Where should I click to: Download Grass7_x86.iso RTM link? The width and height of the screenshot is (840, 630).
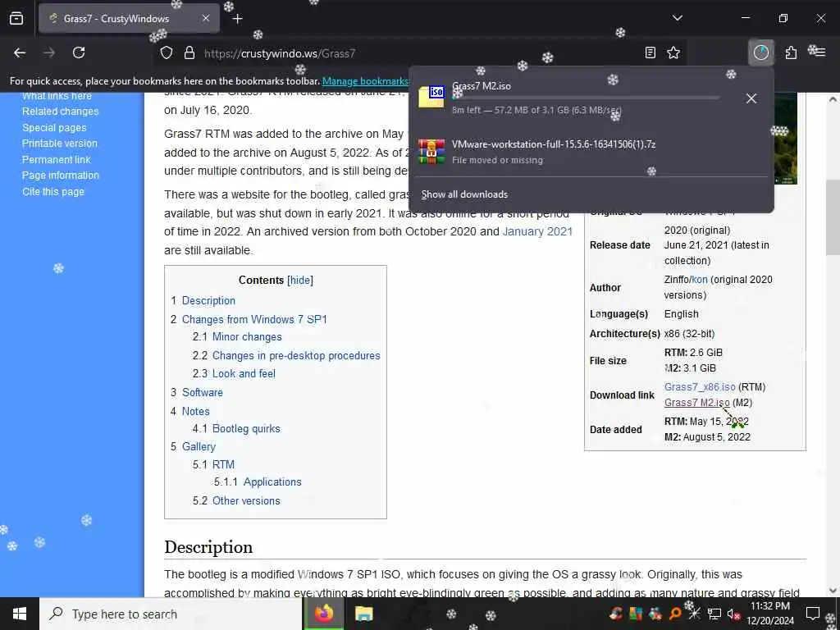(700, 387)
